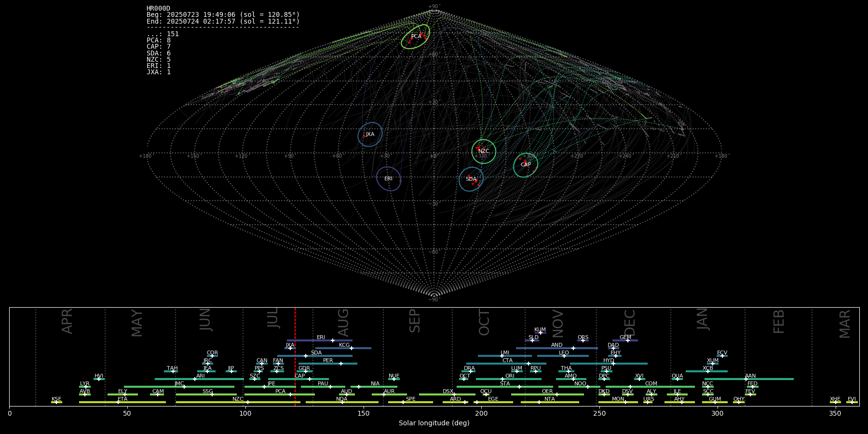Viewport: 868px width, 434px height.
Task: Select the SPE shower bar in the timeline
Action: 410,402
